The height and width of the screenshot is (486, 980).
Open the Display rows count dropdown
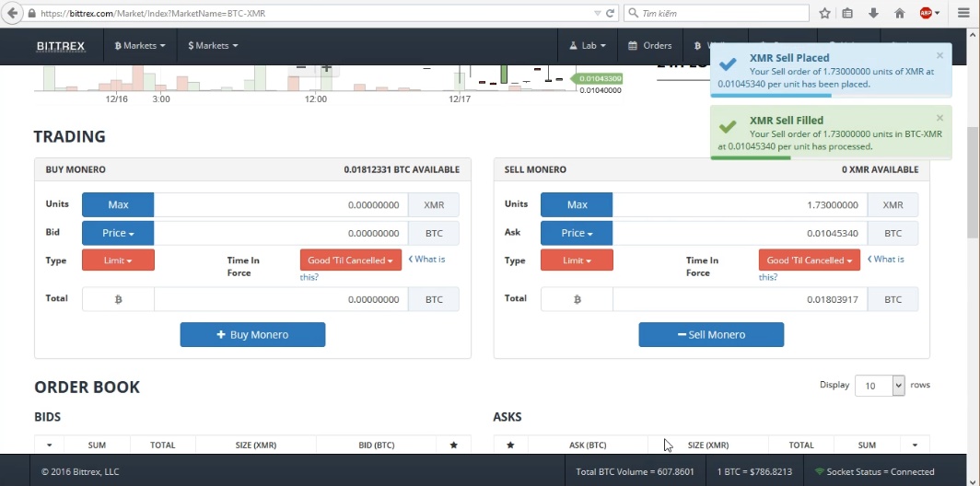[880, 386]
